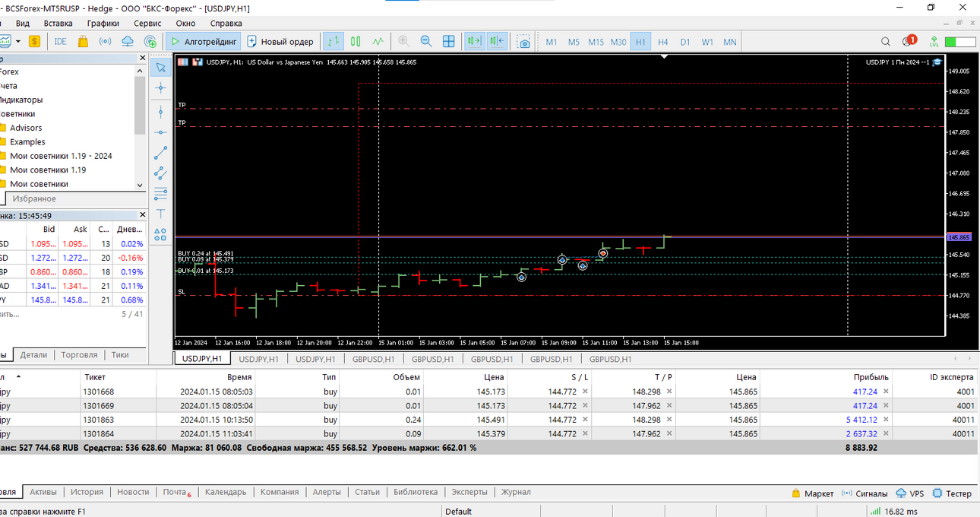Click Новый ордер button
Viewport: 980px width, 517px height.
280,41
